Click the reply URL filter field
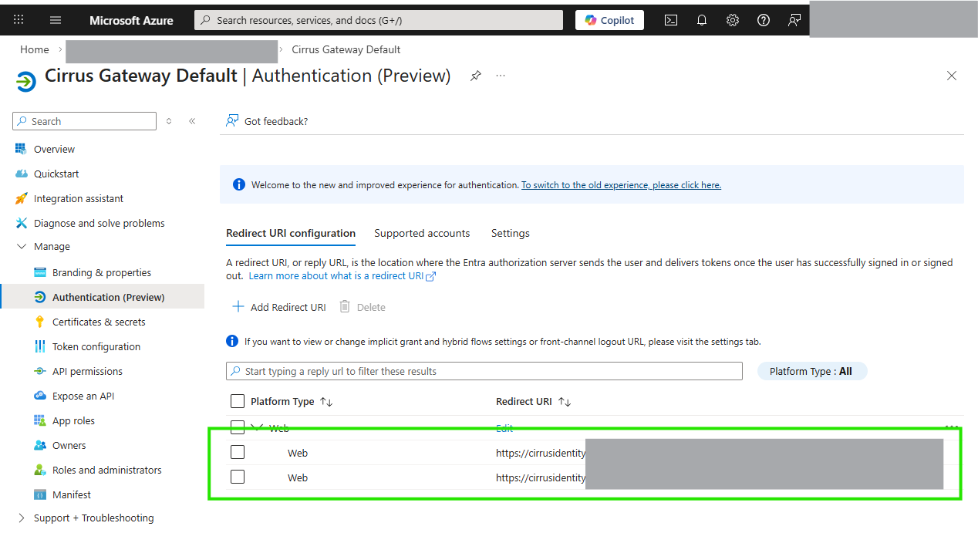The image size is (978, 560). click(x=484, y=371)
